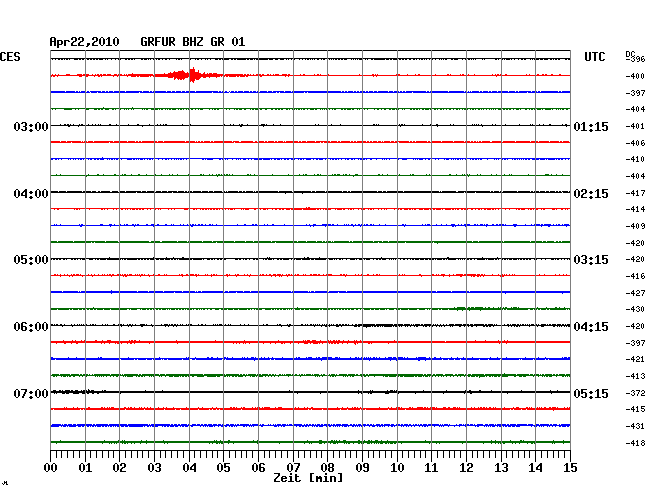Viewport: 650px width, 494px height.
Task: Select the 02:15 UTC time label
Action: pos(591,194)
